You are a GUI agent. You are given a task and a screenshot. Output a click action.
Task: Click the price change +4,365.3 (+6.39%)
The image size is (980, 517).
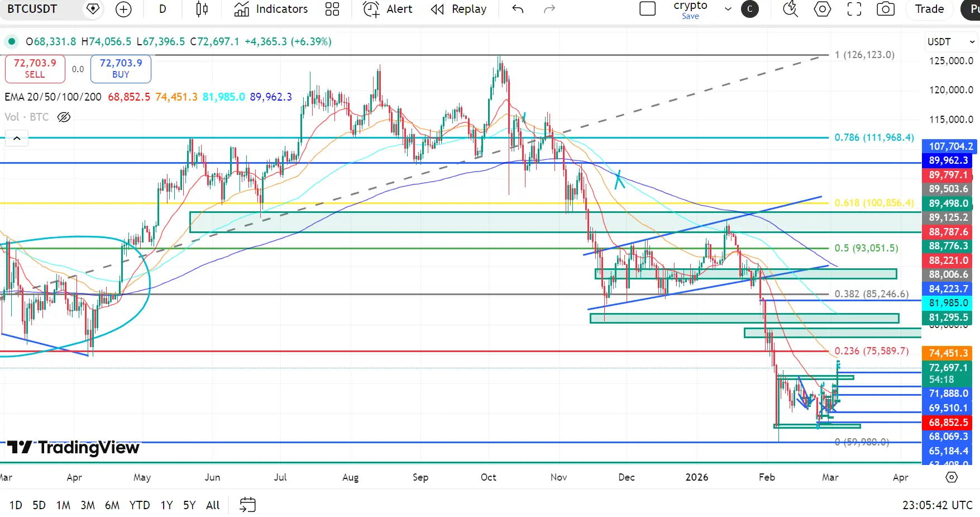(288, 41)
